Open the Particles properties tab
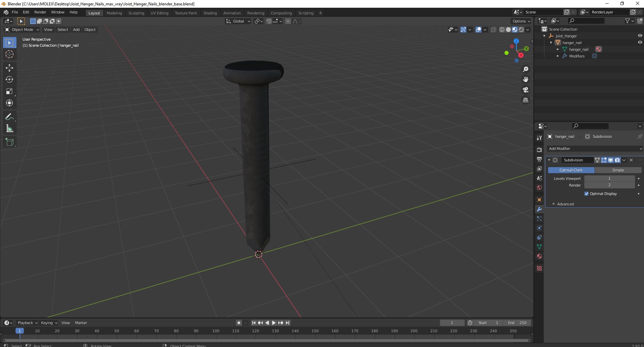The image size is (644, 347). click(539, 219)
